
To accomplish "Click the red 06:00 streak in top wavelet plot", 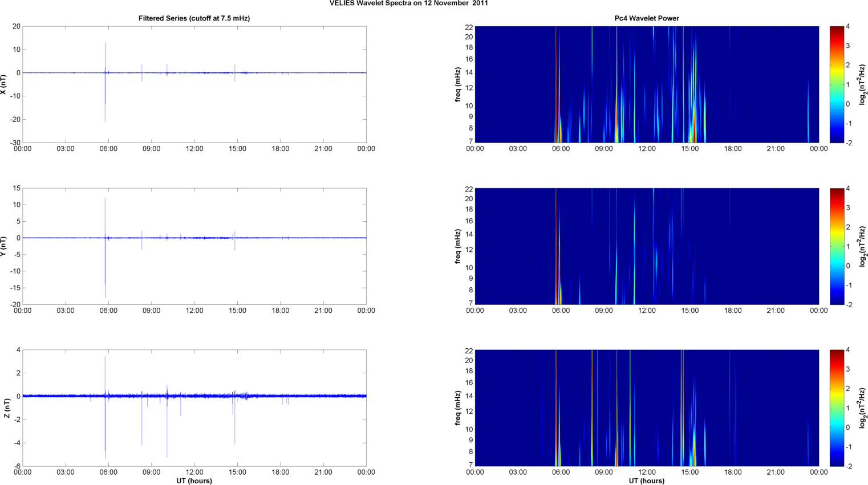I will (556, 85).
